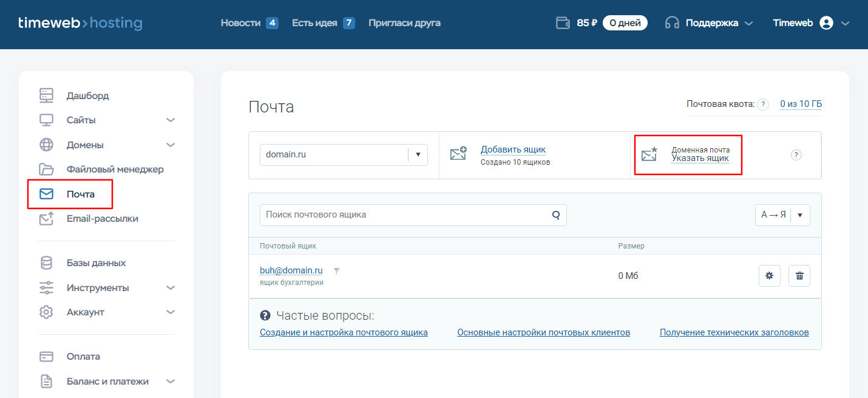Open Базы данных via the database icon
Screen dimensions: 868x398
[x=46, y=262]
